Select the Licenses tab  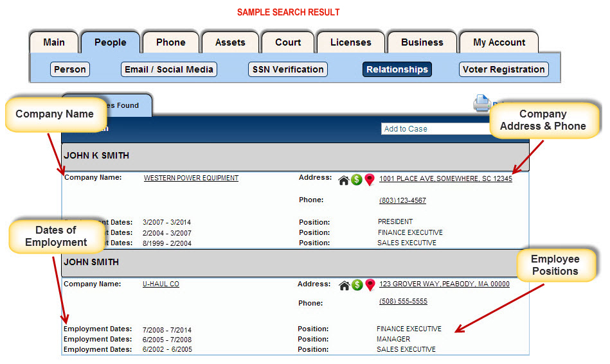[350, 42]
